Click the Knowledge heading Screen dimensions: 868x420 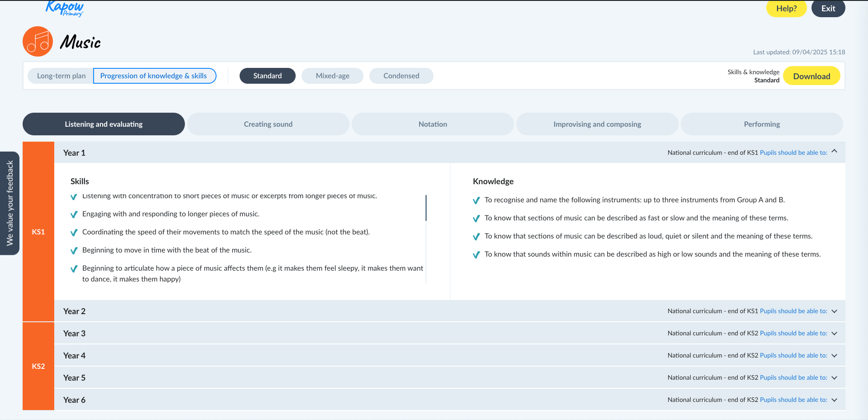coord(493,181)
